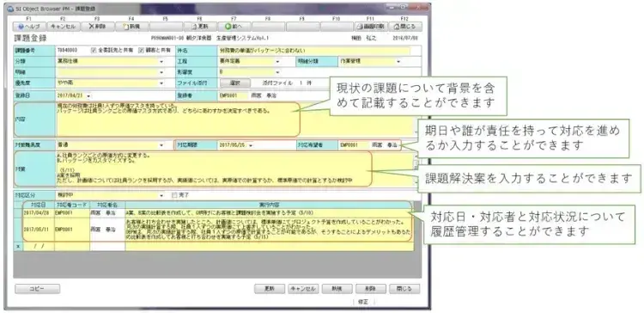Click the 対策 text area scrollbar
The image size is (644, 313).
pyautogui.click(x=416, y=169)
